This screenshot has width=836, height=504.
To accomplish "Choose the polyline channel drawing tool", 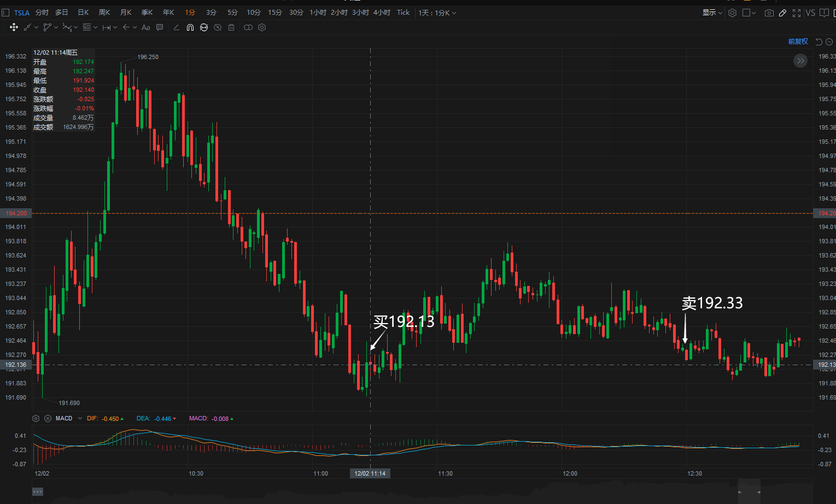I will pos(47,27).
